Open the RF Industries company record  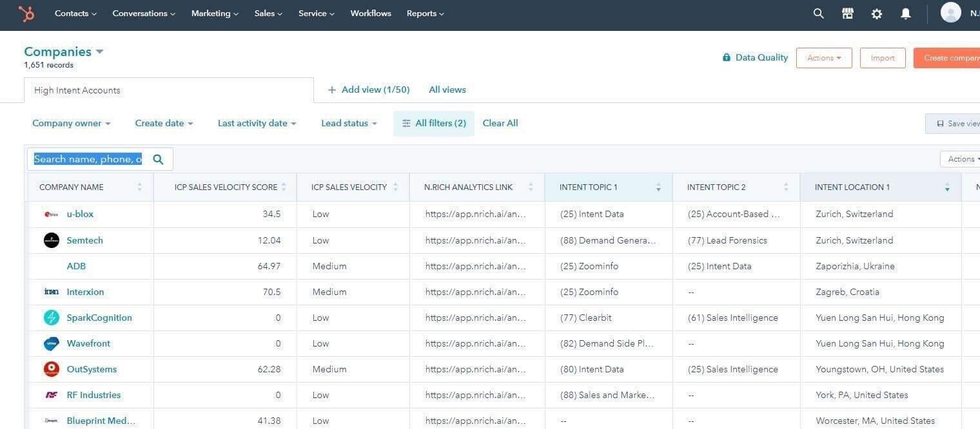tap(93, 395)
